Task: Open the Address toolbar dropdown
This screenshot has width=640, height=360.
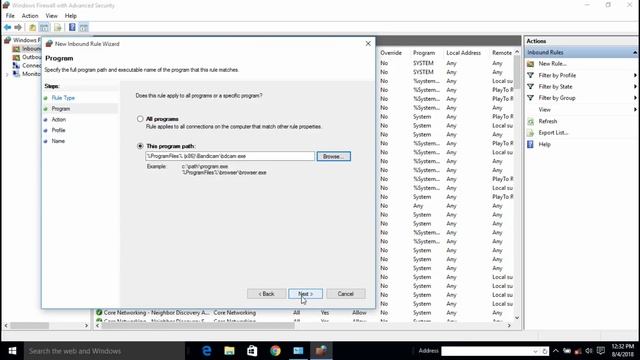Action: [535, 351]
